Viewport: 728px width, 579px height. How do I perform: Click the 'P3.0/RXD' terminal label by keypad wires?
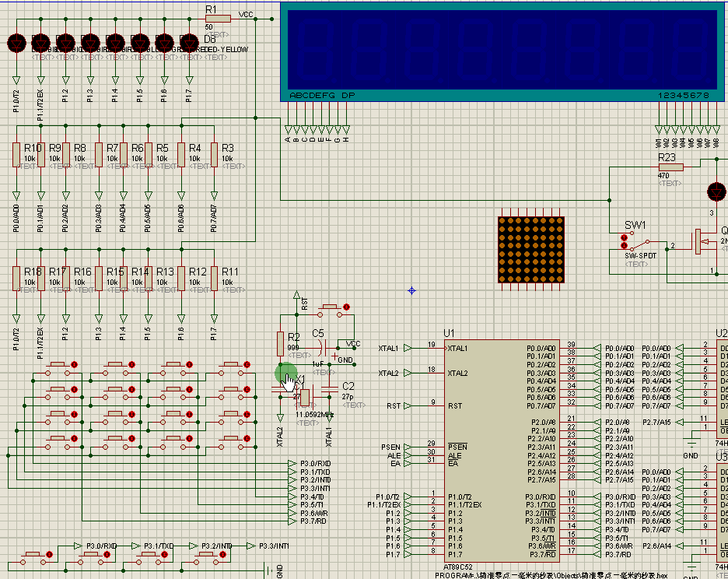(x=315, y=464)
